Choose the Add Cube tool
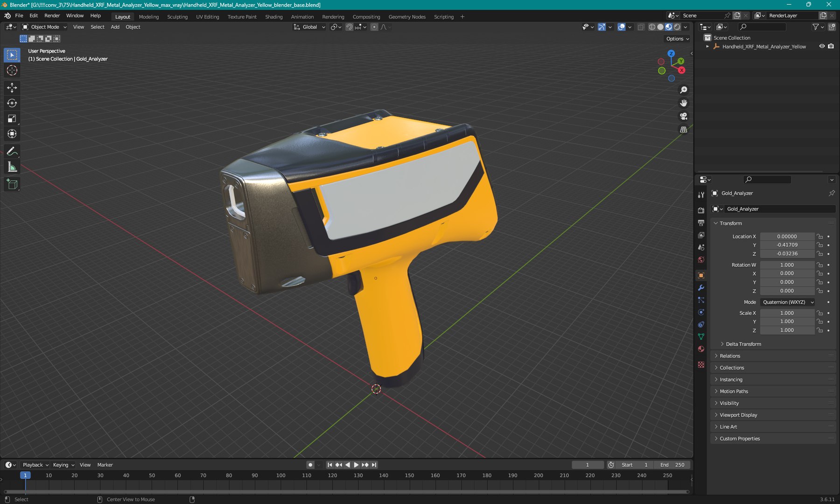The height and width of the screenshot is (504, 840). (x=12, y=184)
